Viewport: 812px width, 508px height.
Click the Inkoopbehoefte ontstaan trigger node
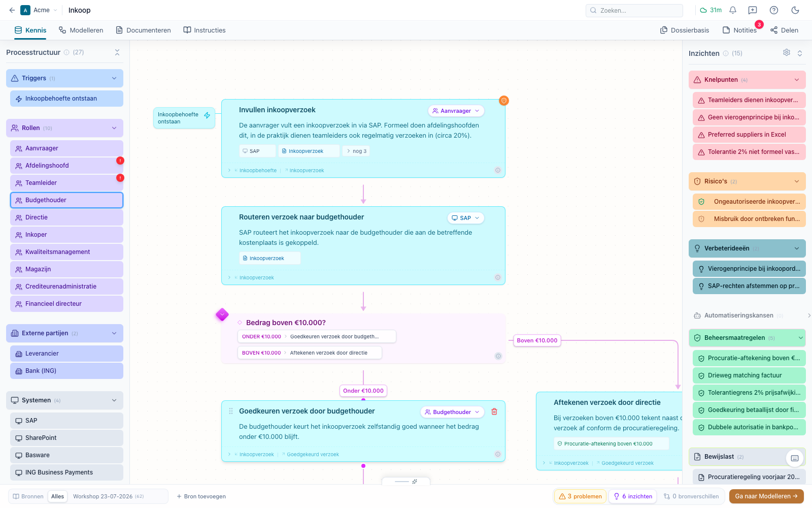[x=184, y=118]
